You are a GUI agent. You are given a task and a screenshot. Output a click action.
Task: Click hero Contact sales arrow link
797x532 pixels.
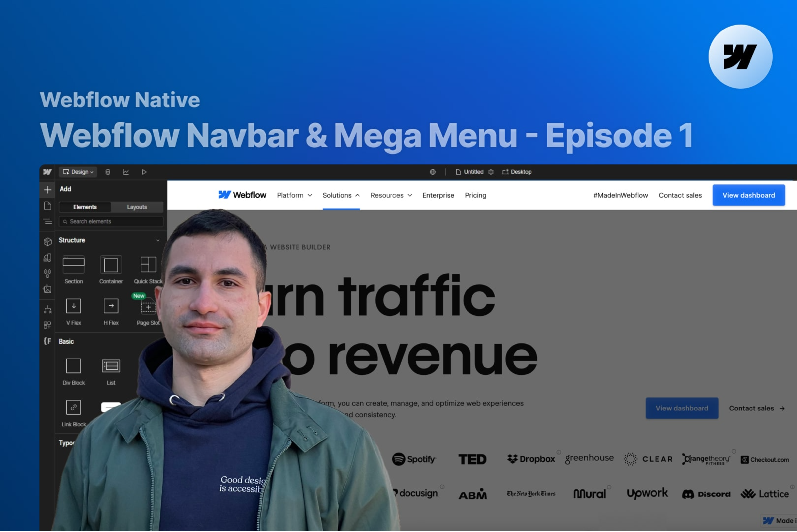tap(757, 409)
